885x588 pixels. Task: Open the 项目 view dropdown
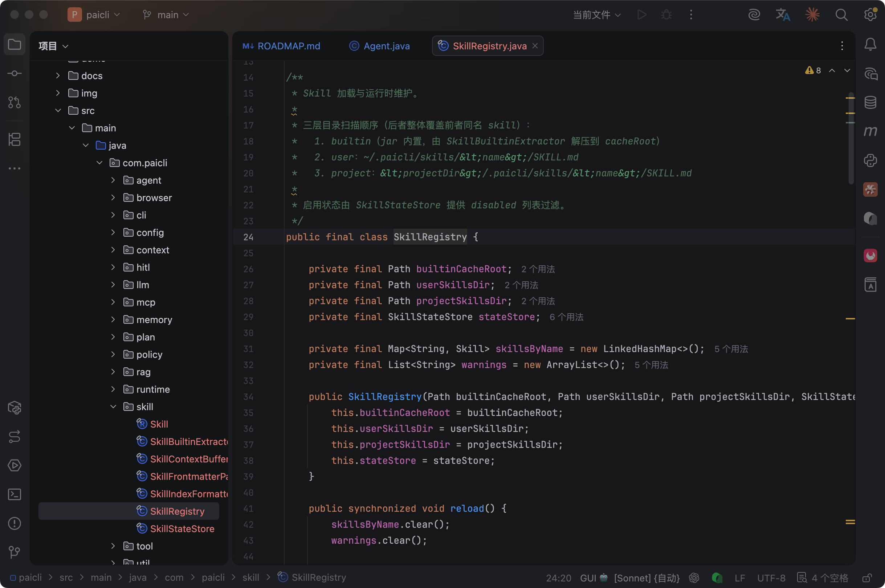pyautogui.click(x=54, y=46)
